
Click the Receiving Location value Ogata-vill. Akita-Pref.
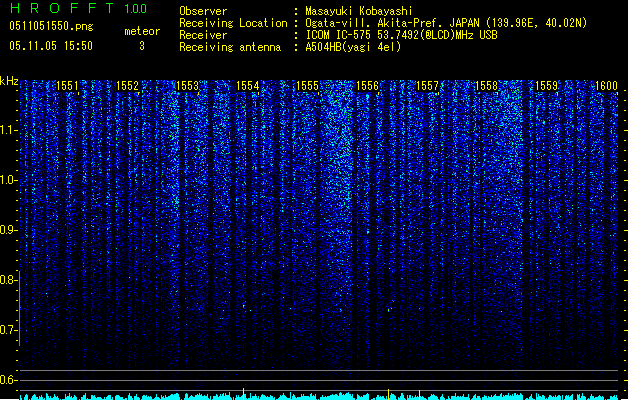pyautogui.click(x=375, y=23)
